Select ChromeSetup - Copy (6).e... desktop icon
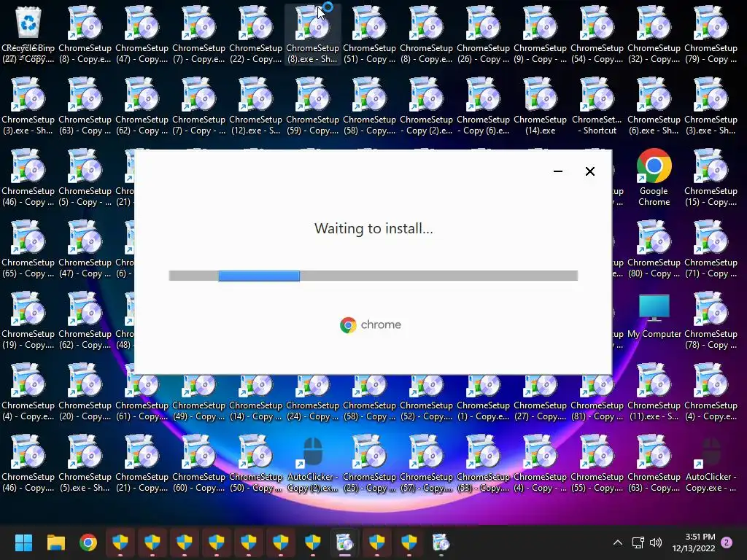The height and width of the screenshot is (560, 747). point(483,106)
